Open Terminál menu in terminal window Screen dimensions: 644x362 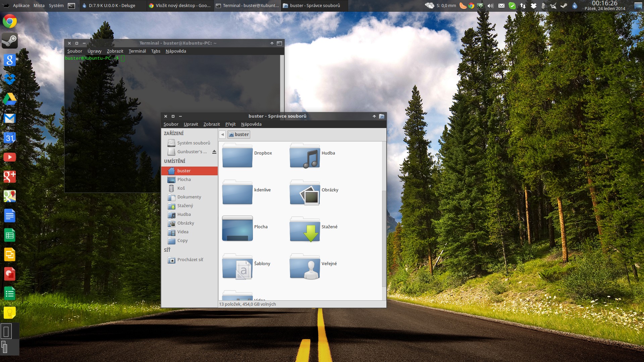click(x=137, y=51)
